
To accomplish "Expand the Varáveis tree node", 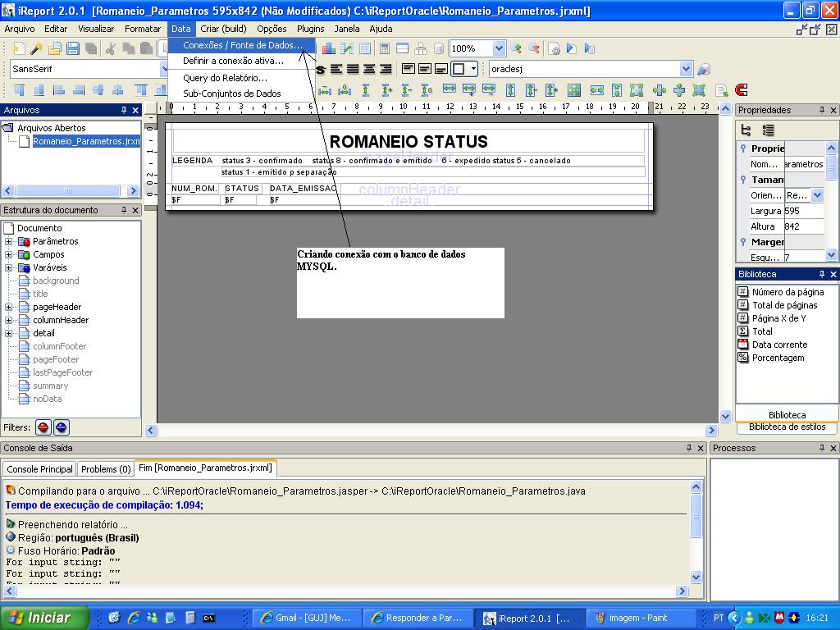I will (8, 268).
